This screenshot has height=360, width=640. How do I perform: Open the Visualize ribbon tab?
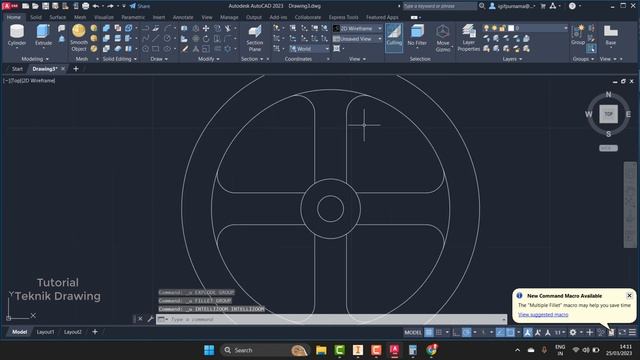tap(104, 17)
